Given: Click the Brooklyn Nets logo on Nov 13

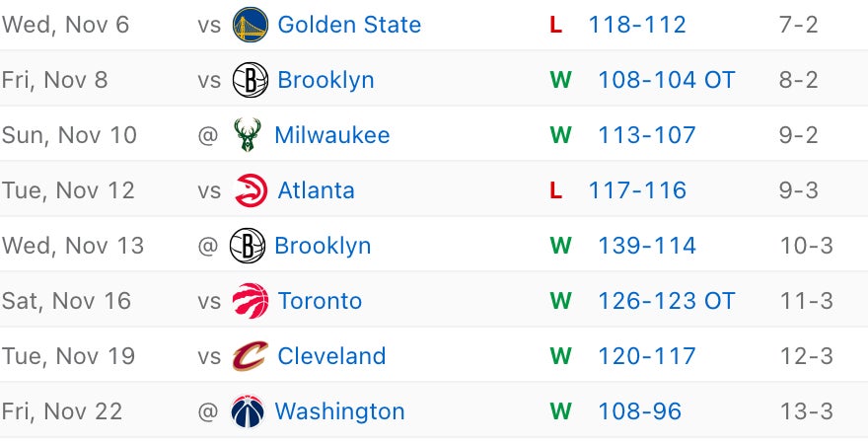Looking at the screenshot, I should point(247,246).
